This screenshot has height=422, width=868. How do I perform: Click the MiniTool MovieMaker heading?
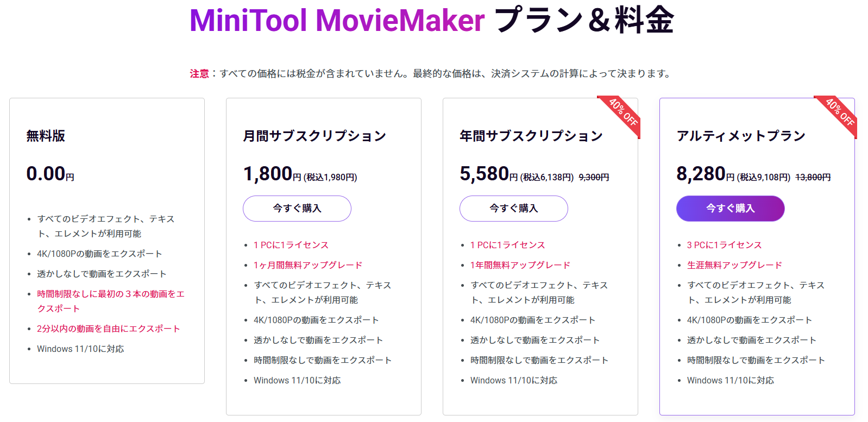click(337, 21)
